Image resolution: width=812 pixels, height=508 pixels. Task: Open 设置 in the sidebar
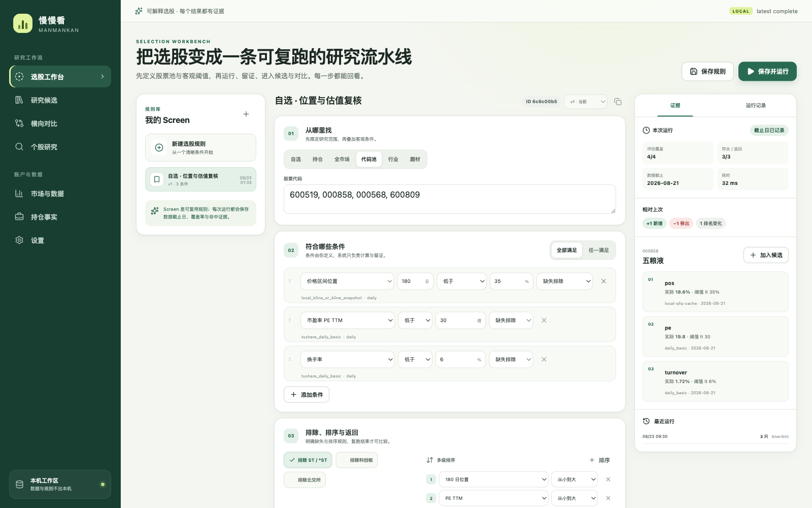coord(60,240)
